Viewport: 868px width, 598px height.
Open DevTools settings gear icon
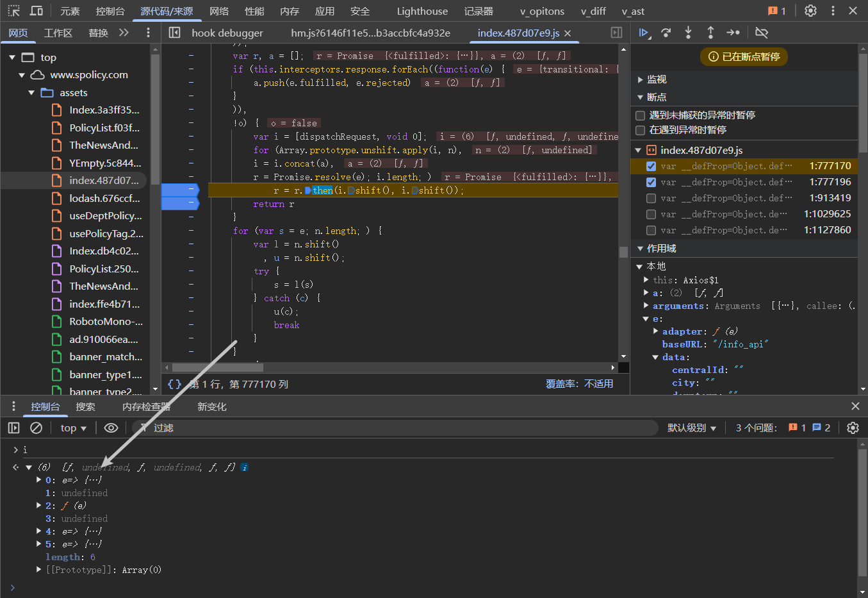point(810,11)
